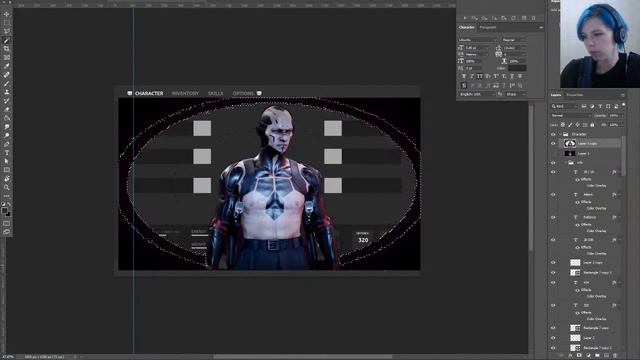The image size is (640, 360).
Task: Open the font family dropdown
Action: point(478,40)
